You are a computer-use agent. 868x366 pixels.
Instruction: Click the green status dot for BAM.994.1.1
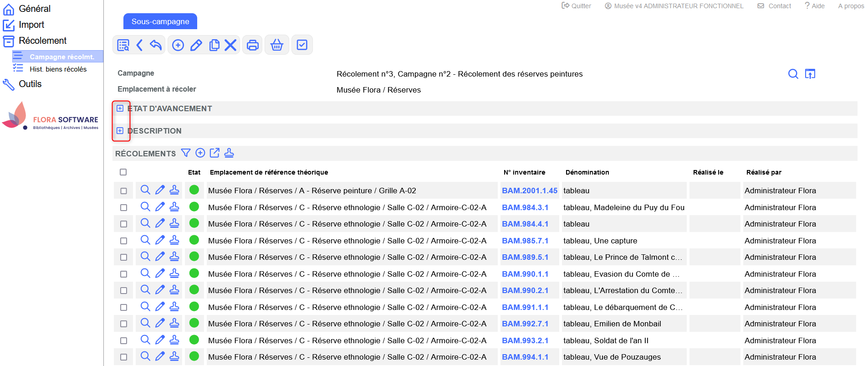tap(194, 357)
